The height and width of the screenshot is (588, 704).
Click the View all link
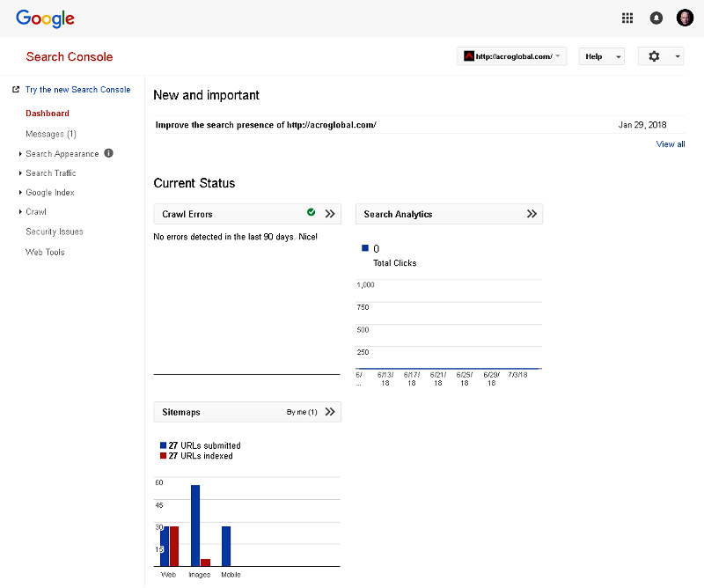(671, 144)
